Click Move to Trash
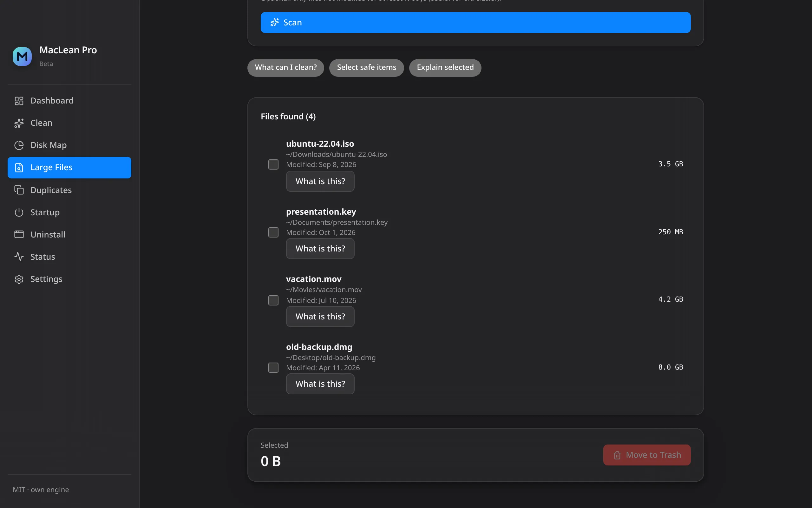The width and height of the screenshot is (812, 508). (x=647, y=455)
